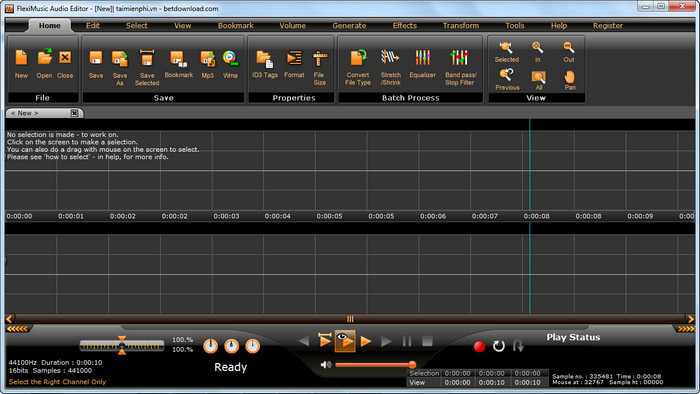Select the Pan hand tool

[x=570, y=77]
